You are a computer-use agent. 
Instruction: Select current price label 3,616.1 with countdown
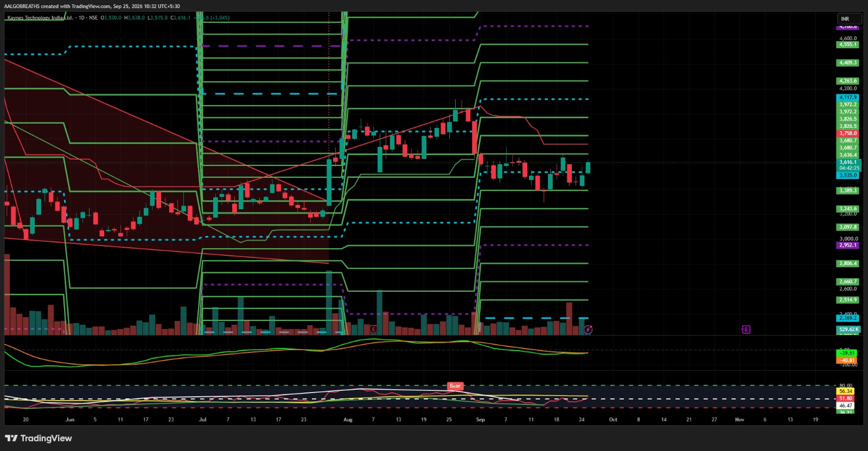point(848,165)
